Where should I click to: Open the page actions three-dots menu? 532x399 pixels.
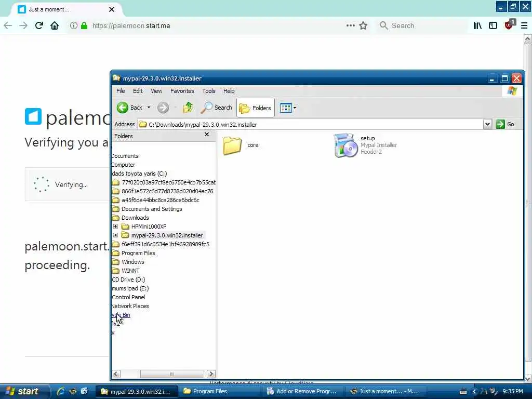[351, 25]
